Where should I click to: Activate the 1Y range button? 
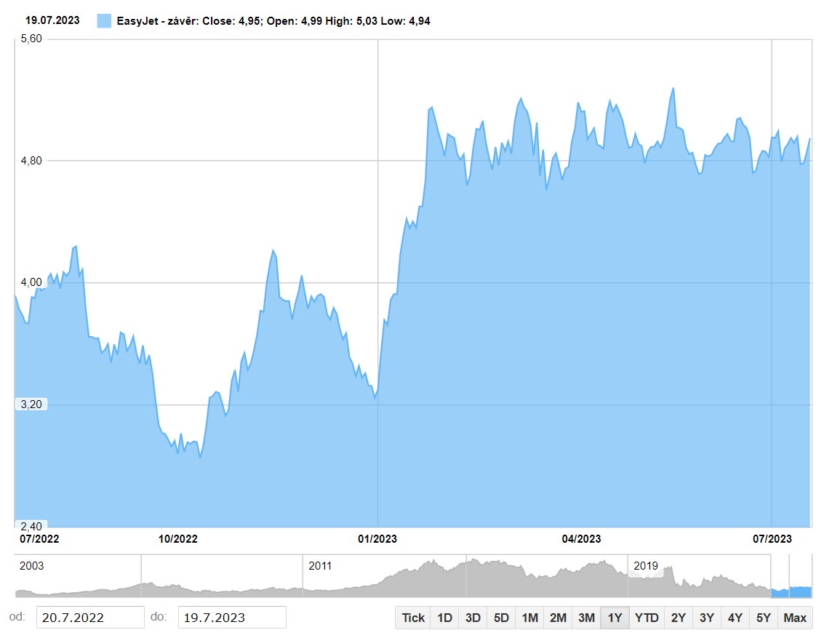pyautogui.click(x=615, y=618)
